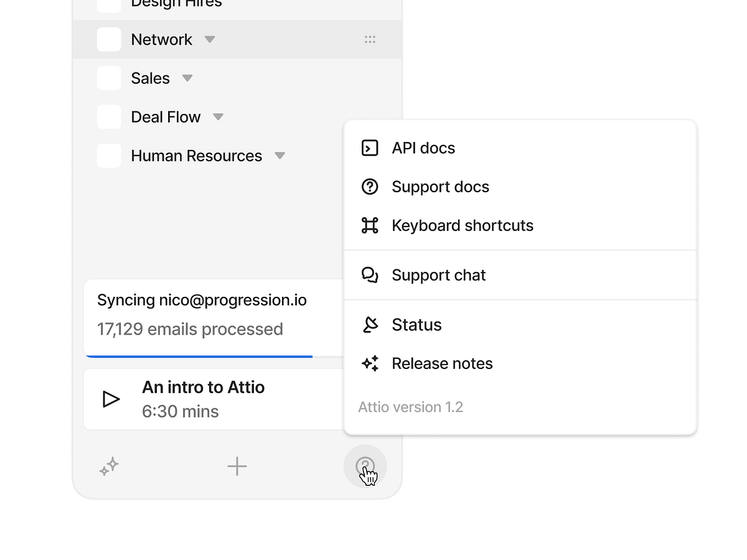Image resolution: width=747 pixels, height=560 pixels.
Task: Click the Support chat bubble icon
Action: click(370, 275)
